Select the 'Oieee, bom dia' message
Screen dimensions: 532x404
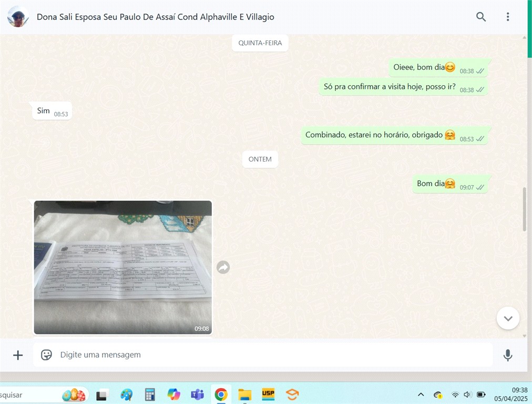(x=438, y=67)
